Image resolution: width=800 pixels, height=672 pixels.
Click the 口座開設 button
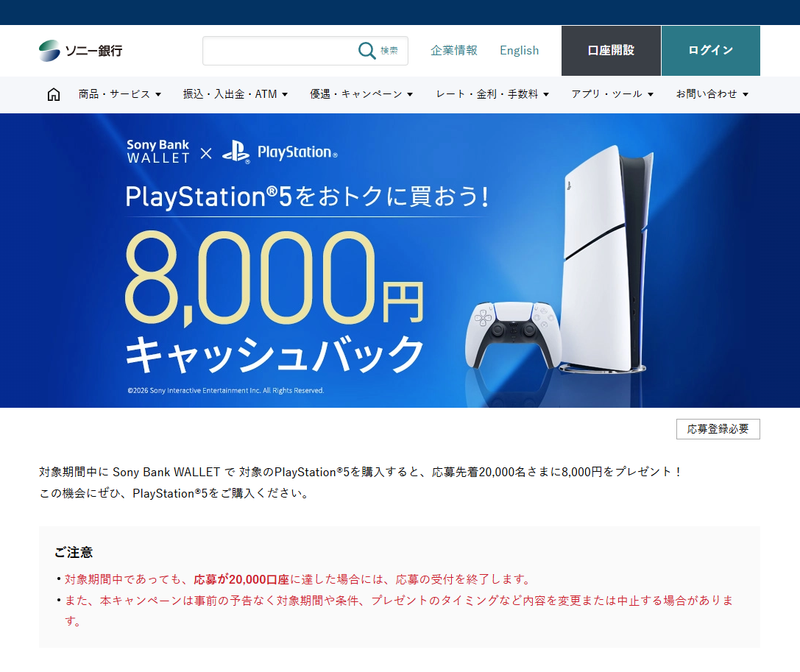click(611, 51)
